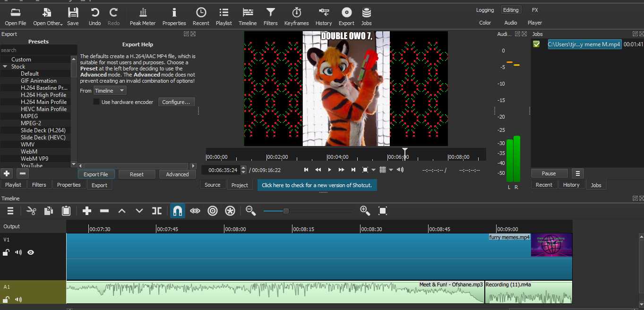Screen dimensions: 644x310
Task: Click the presets search field
Action: coord(38,50)
